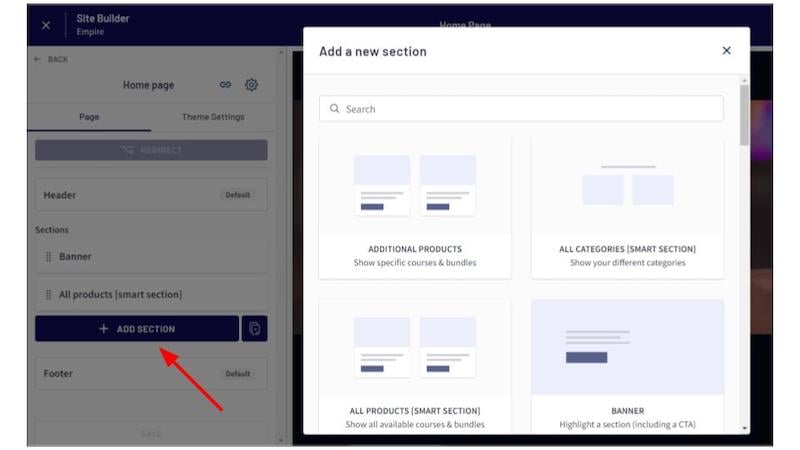Choose the All Categories smart section thumbnail
Screen dimensions: 800x450
pyautogui.click(x=628, y=185)
